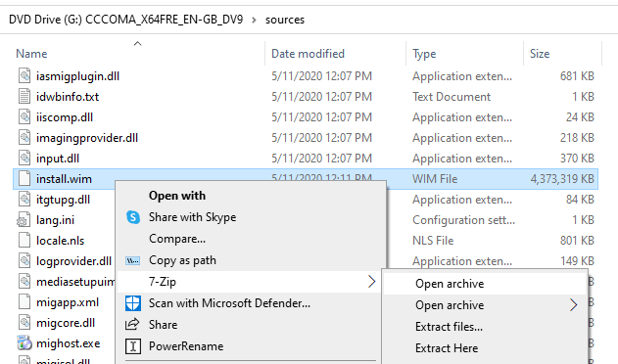This screenshot has width=618, height=364.
Task: Click the Microsoft Defender shield icon
Action: tap(133, 303)
